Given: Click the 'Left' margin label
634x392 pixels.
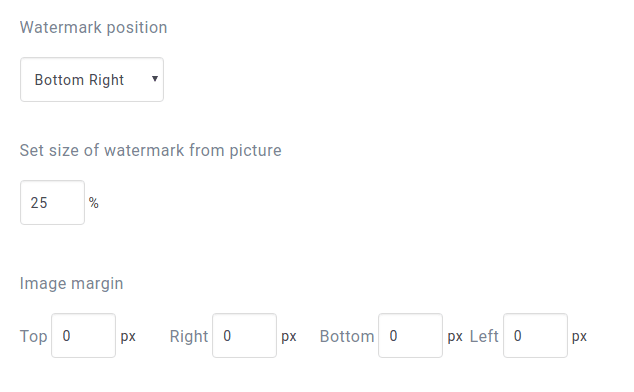Looking at the screenshot, I should click(484, 336).
